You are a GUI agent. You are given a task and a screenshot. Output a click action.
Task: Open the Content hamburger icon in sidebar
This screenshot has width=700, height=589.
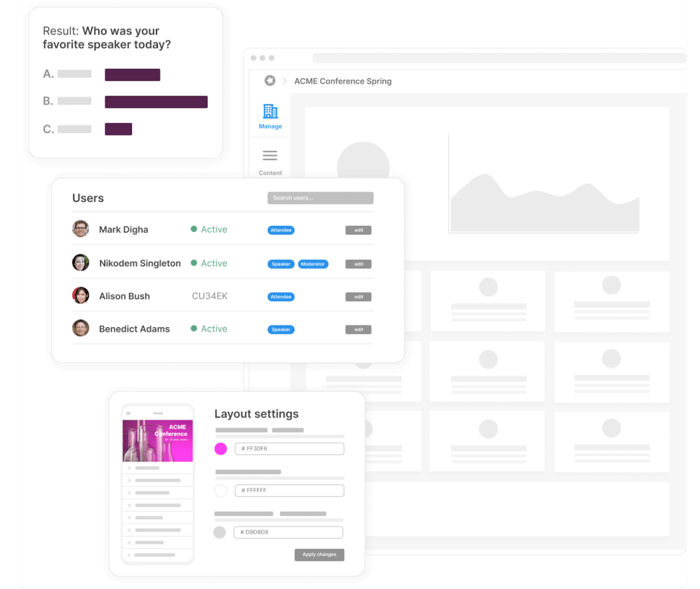coord(270,156)
